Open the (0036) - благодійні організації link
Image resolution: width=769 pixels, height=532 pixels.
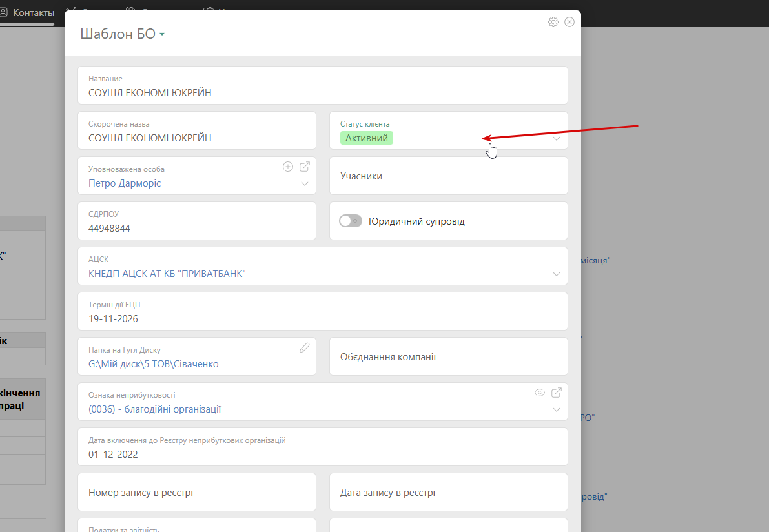click(x=154, y=409)
